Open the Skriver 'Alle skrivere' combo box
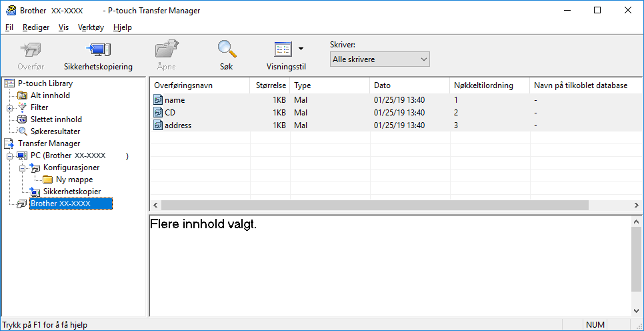 379,59
